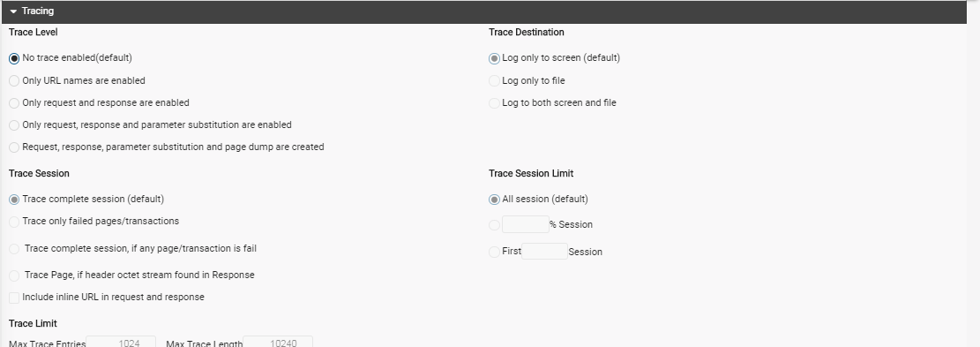This screenshot has height=347, width=980.
Task: Select the % Session radio button
Action: click(494, 225)
